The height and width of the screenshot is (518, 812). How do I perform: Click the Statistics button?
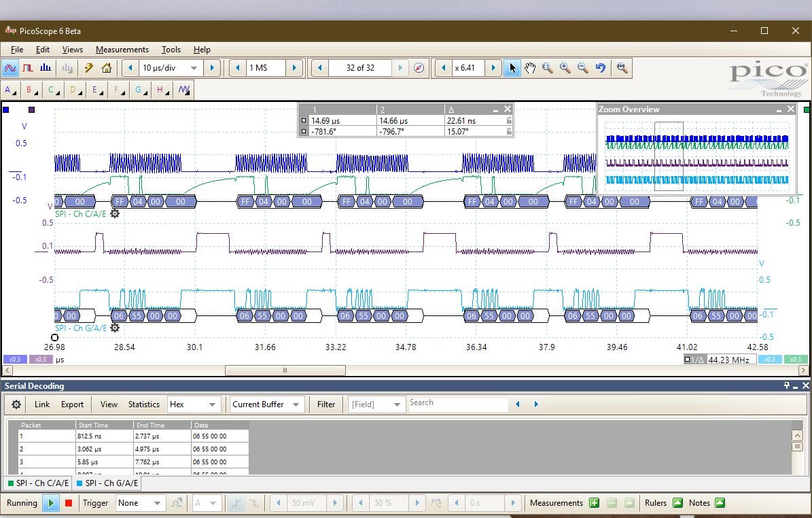pos(144,404)
